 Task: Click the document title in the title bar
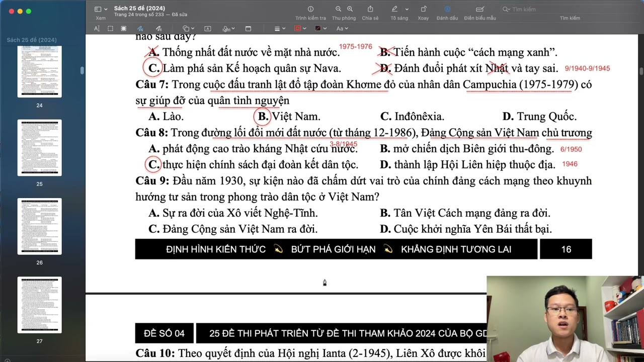pos(139,8)
